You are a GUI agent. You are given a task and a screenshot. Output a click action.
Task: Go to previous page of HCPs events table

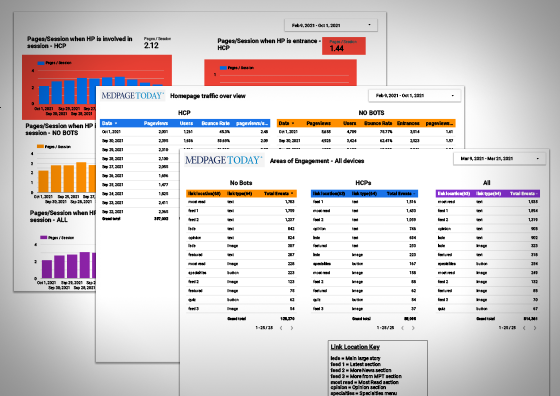click(402, 328)
